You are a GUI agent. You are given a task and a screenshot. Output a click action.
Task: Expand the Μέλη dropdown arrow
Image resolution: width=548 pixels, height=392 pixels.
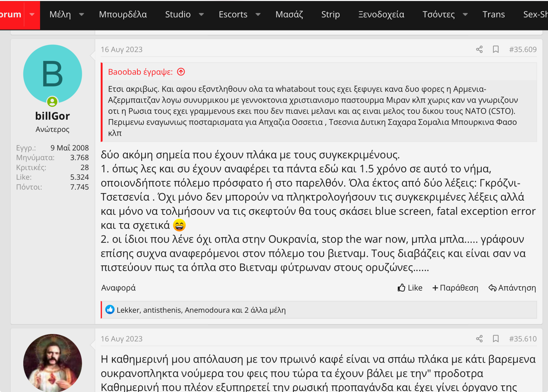coord(81,15)
